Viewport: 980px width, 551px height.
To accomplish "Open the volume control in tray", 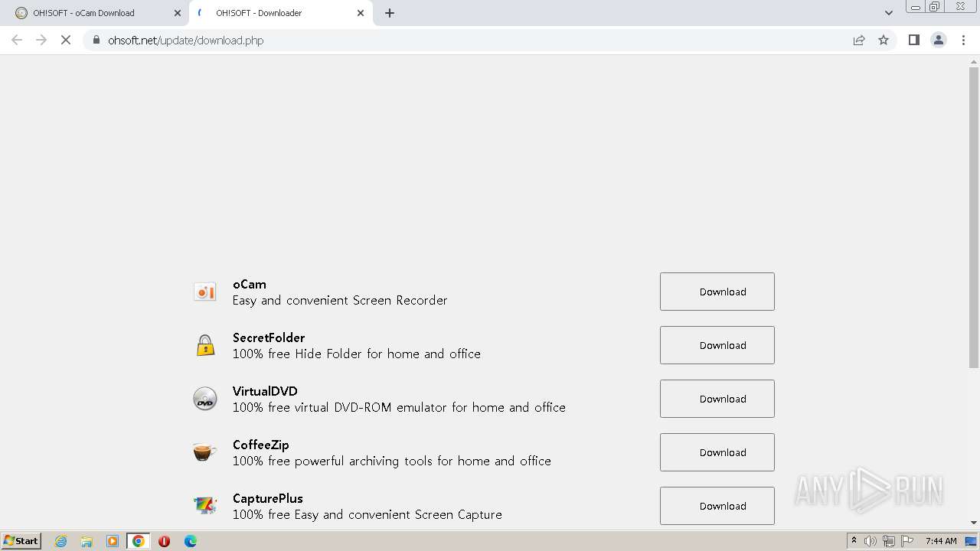I will pos(871,541).
